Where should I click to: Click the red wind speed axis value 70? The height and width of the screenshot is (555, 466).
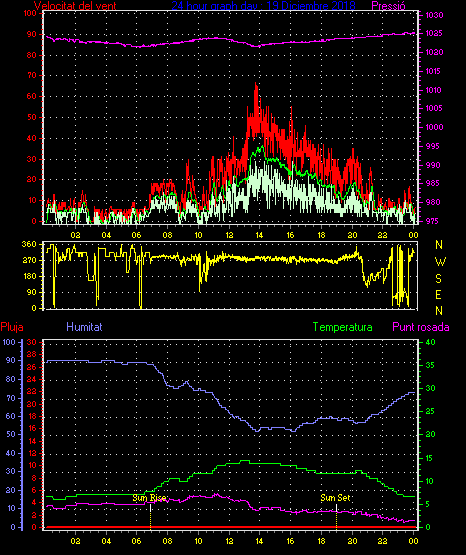point(32,75)
